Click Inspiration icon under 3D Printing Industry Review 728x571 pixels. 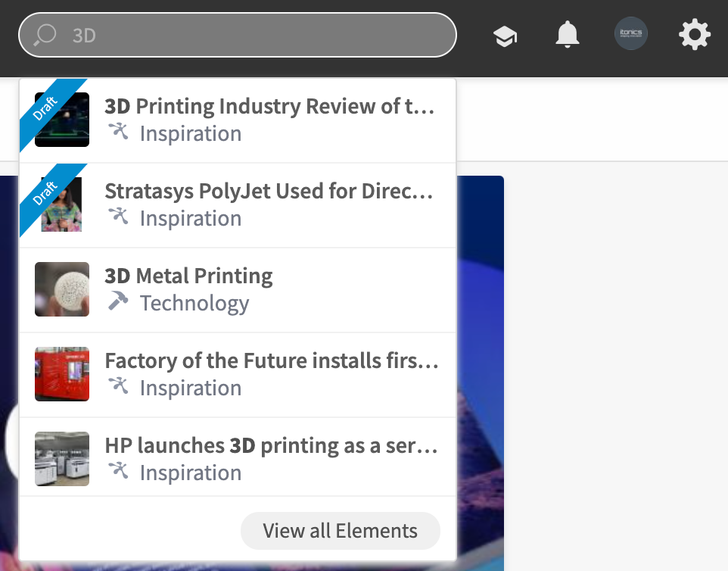118,132
